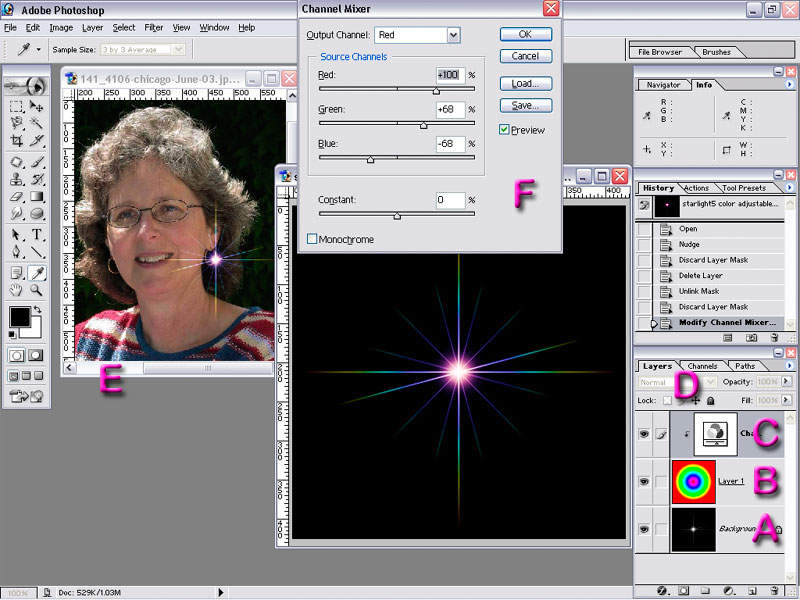Switch to the Channels tab
Viewport: 800px width, 600px height.
click(x=703, y=366)
